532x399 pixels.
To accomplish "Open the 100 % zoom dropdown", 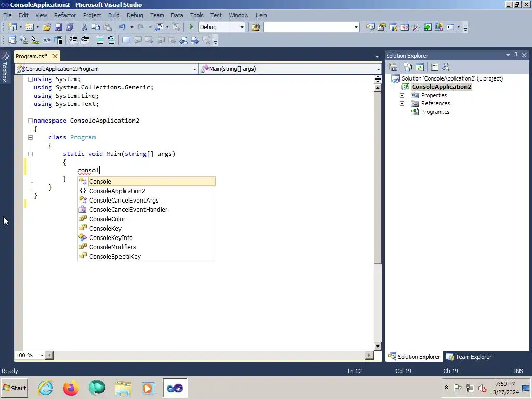I will tap(42, 355).
